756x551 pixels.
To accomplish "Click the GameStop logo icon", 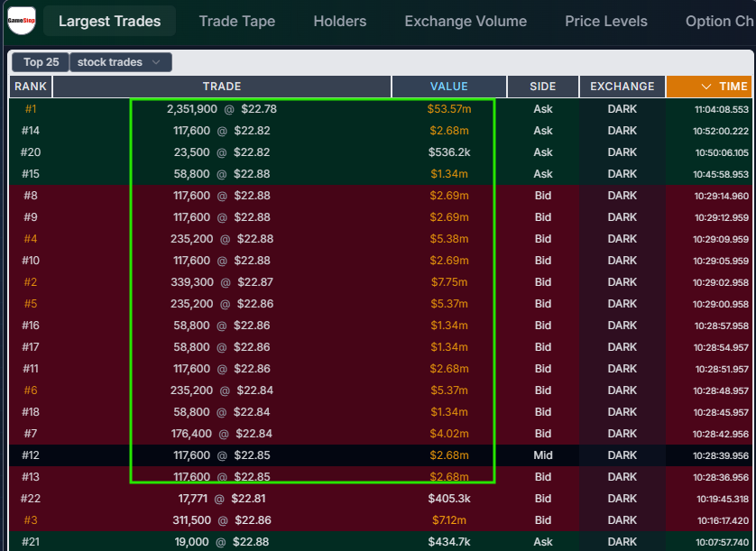I will 22,21.
